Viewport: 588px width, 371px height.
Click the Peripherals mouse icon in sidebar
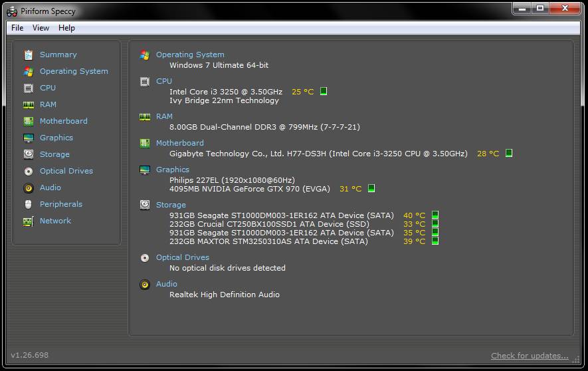28,204
